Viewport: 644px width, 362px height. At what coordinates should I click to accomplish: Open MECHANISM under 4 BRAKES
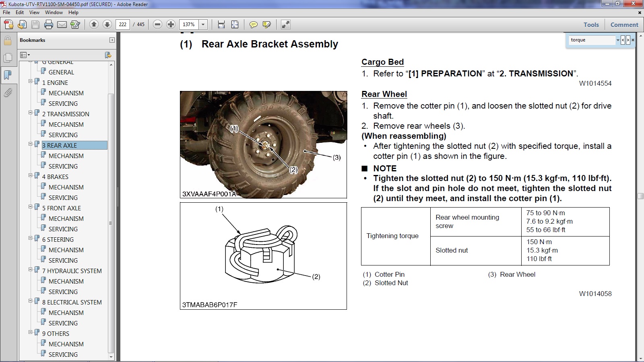66,187
